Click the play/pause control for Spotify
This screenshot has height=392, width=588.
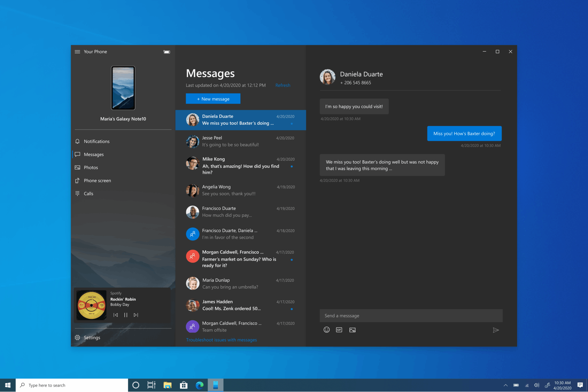pyautogui.click(x=125, y=315)
